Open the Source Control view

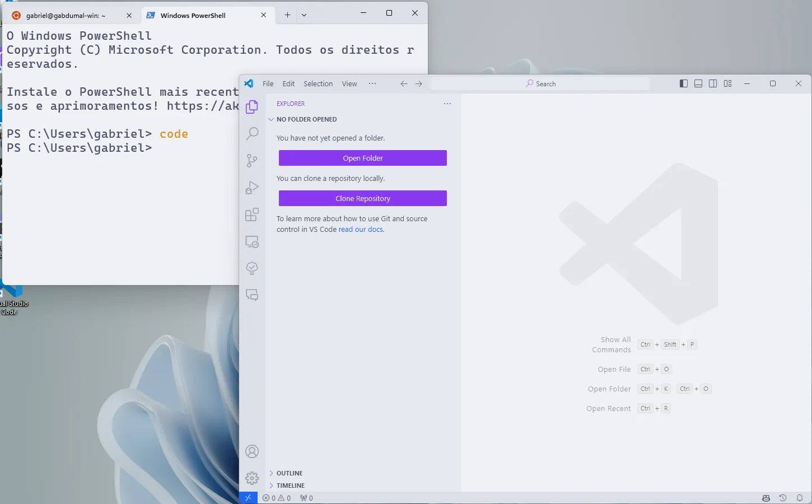(x=252, y=160)
